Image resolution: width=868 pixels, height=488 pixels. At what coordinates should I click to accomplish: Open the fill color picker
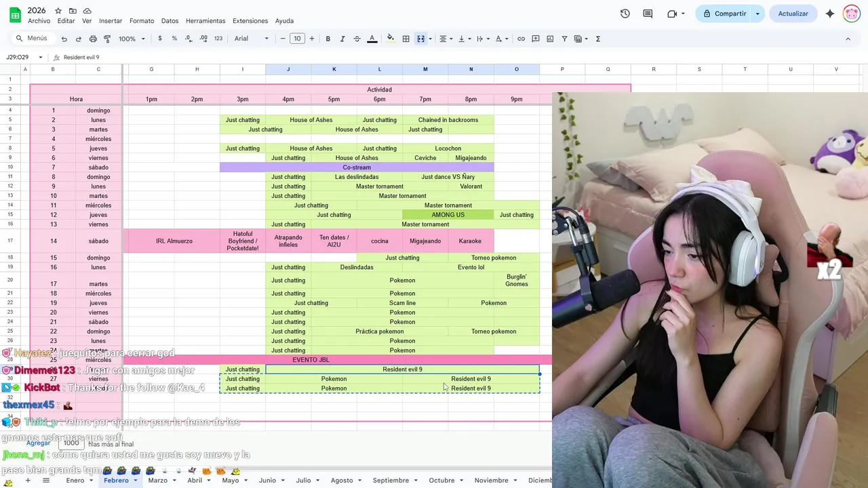click(391, 39)
